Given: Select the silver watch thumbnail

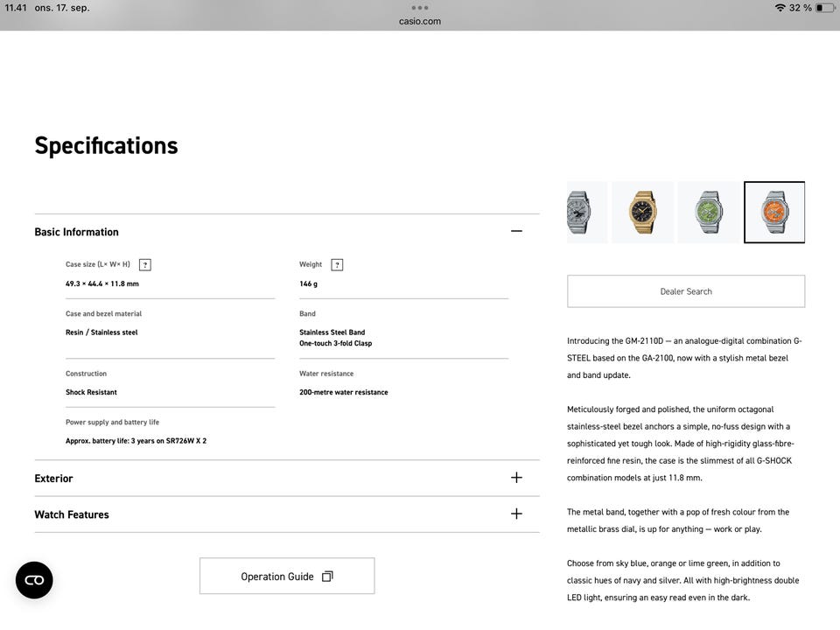Looking at the screenshot, I should click(x=586, y=212).
